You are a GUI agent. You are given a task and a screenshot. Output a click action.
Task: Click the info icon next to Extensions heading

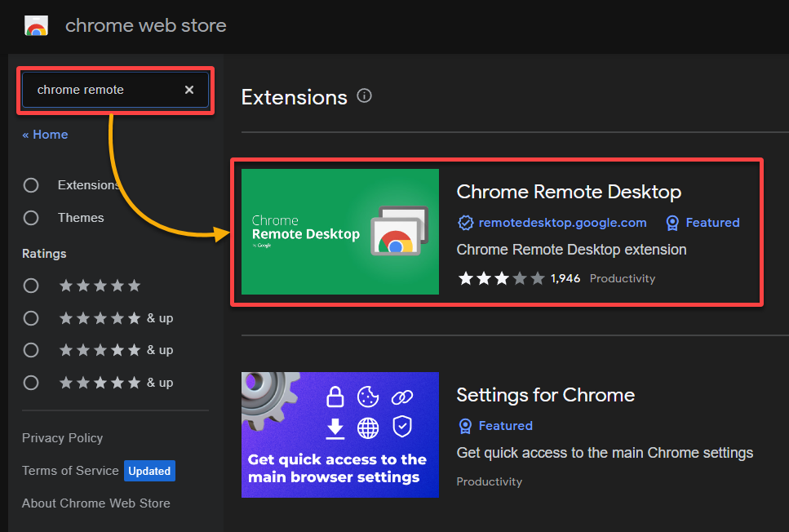(x=364, y=95)
